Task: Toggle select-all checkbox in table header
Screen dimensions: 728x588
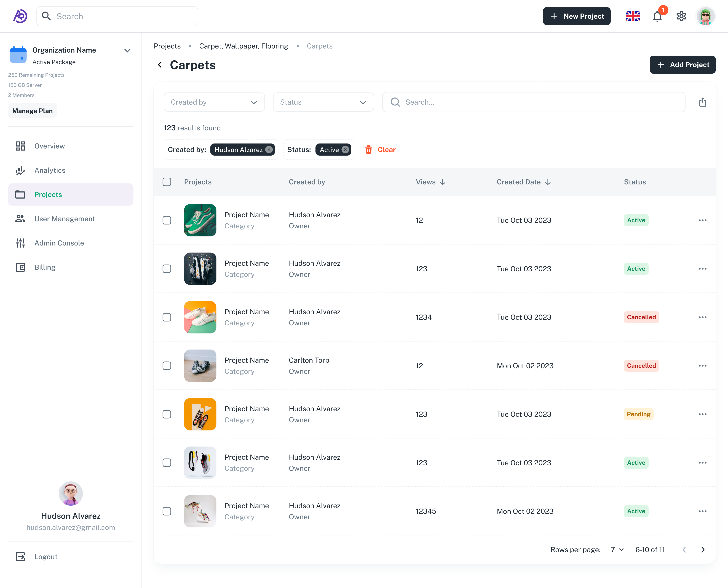Action: (167, 182)
